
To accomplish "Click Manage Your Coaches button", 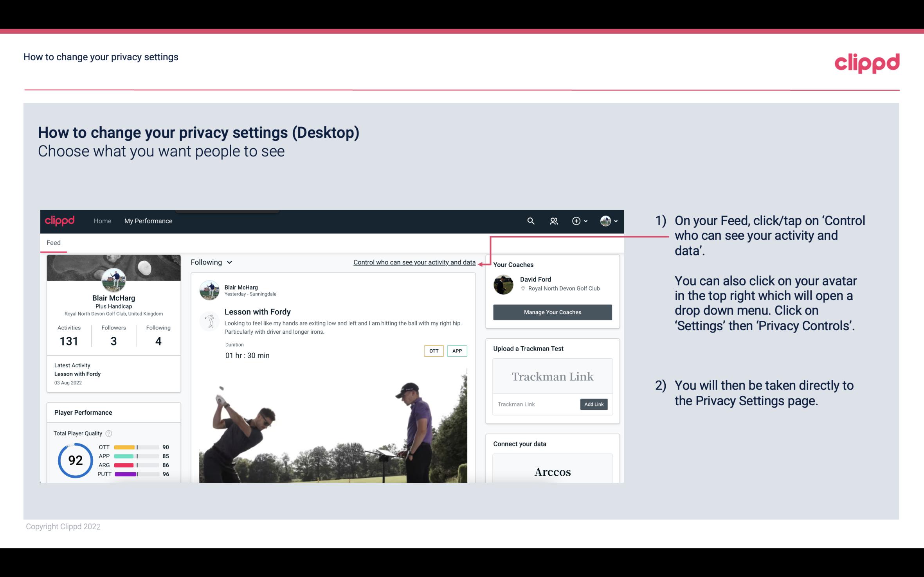I will [552, 312].
